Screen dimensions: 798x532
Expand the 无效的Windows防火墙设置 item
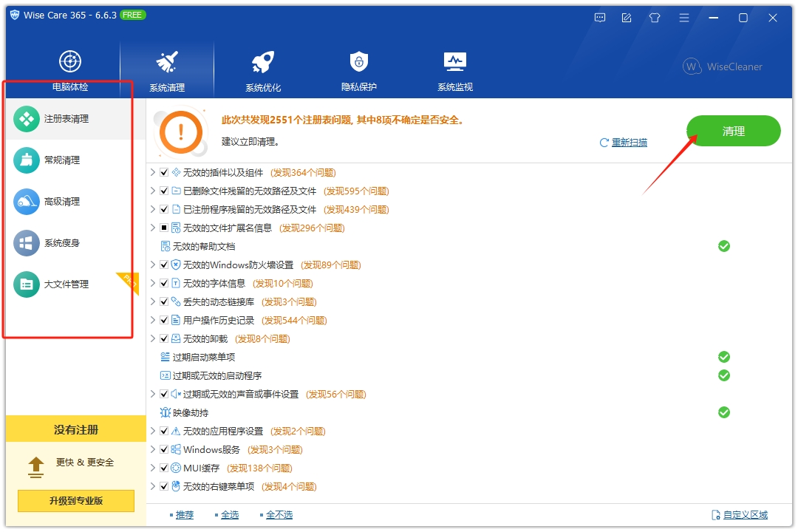154,265
